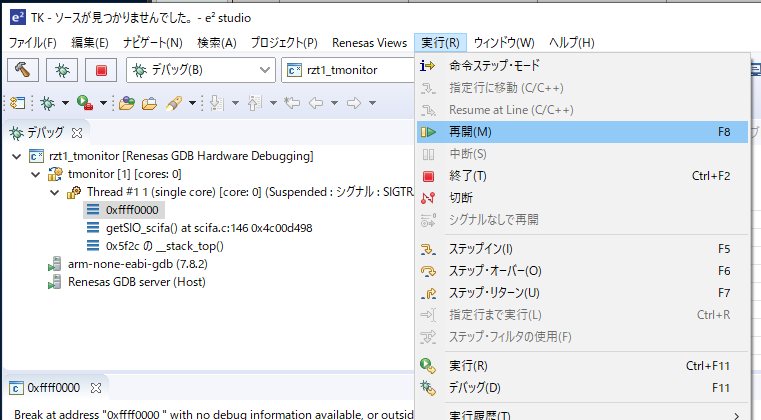This screenshot has width=761, height=420.
Task: Click the last edit location icon
Action: pyautogui.click(x=292, y=103)
